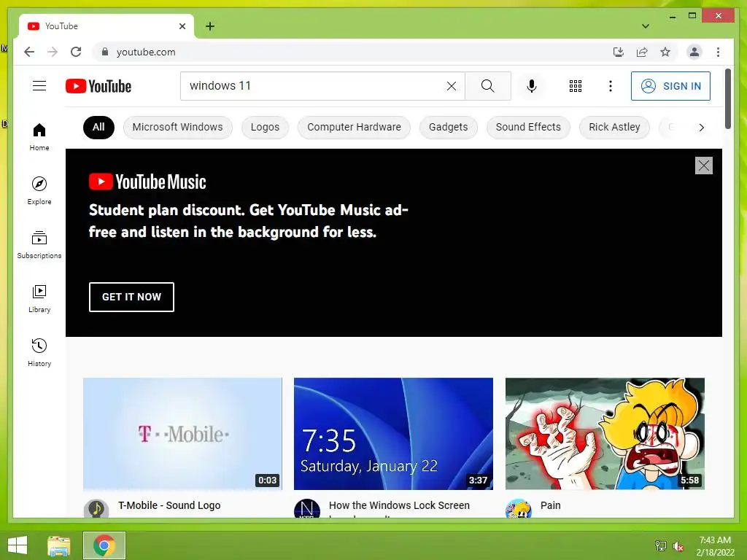Click the T-Mobile - Sound Logo title
Viewport: 747px width, 560px height.
169,505
